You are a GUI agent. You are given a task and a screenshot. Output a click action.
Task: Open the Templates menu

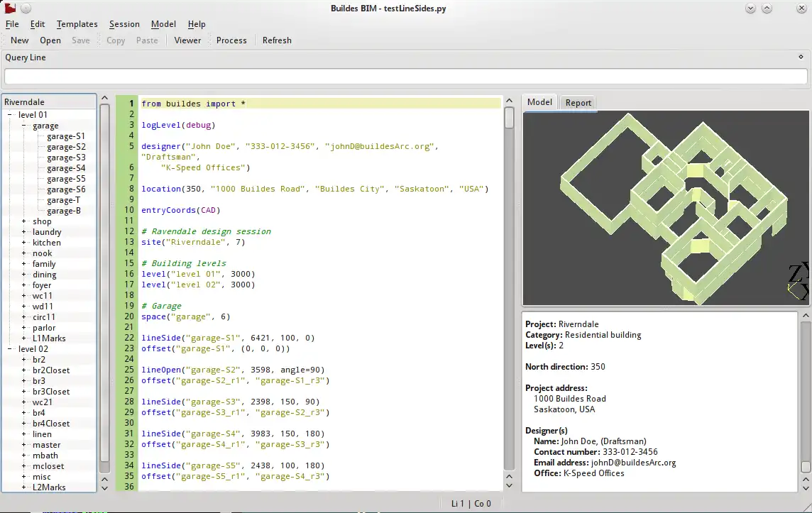77,24
